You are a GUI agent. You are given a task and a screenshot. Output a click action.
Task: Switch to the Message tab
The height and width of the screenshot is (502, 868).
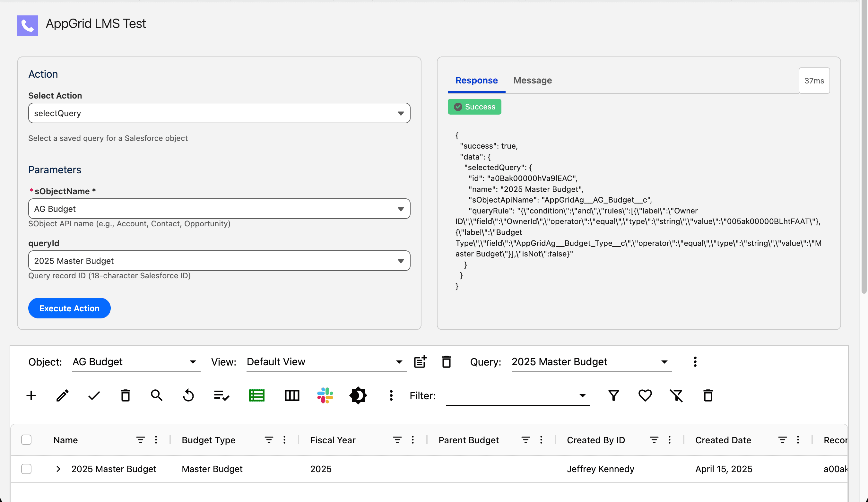point(532,80)
